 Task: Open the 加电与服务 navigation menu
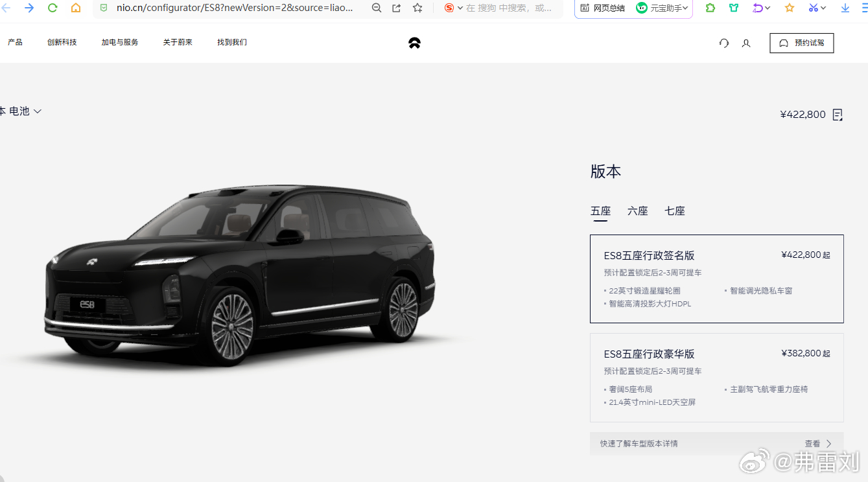(120, 42)
